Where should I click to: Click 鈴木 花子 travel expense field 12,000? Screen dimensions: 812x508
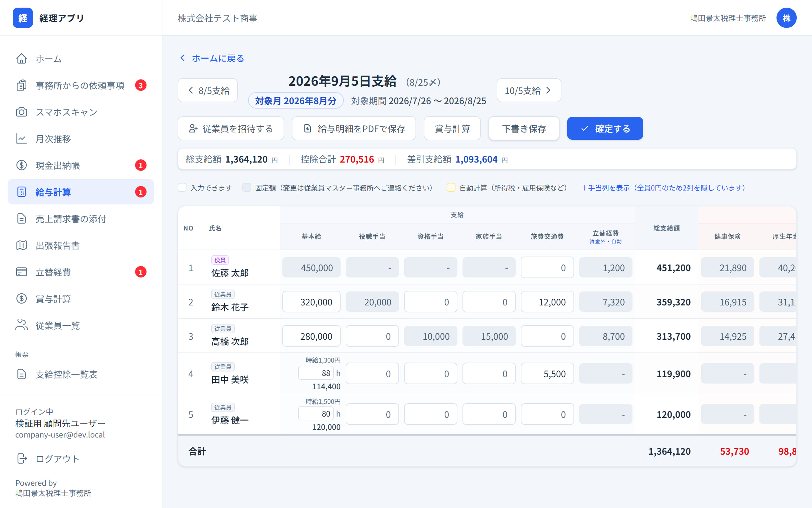coord(547,302)
